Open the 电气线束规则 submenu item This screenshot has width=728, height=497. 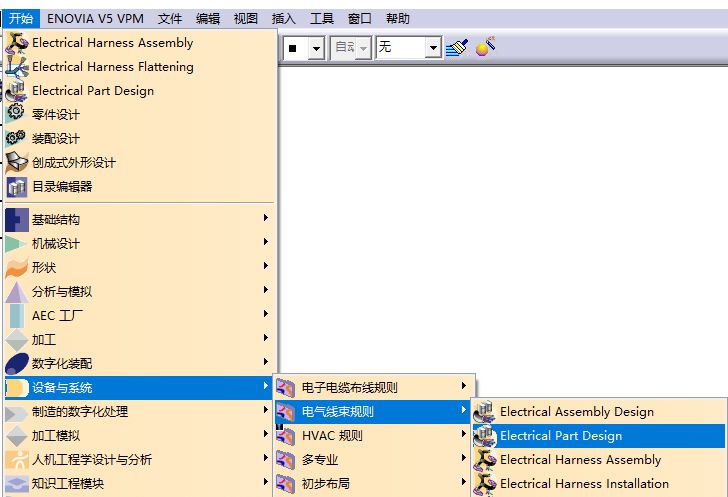click(372, 412)
